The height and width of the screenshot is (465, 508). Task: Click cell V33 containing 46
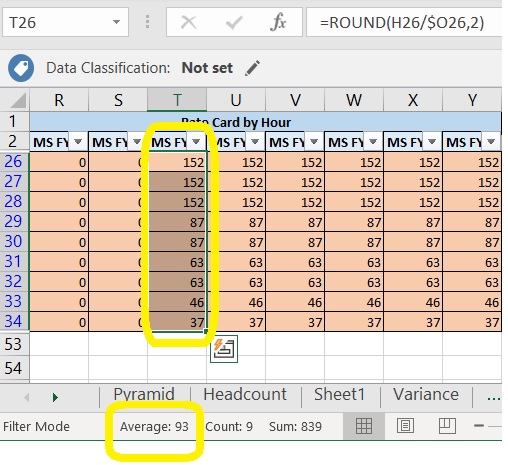(295, 302)
